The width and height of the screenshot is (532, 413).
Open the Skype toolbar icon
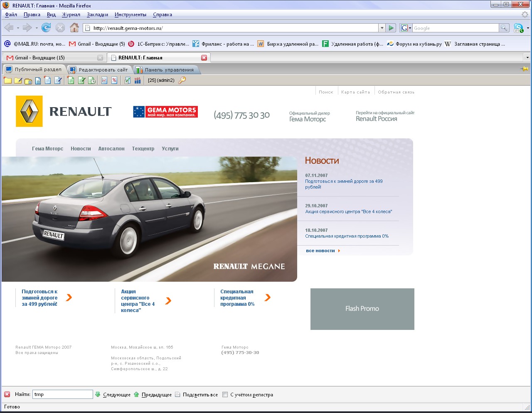pos(518,28)
